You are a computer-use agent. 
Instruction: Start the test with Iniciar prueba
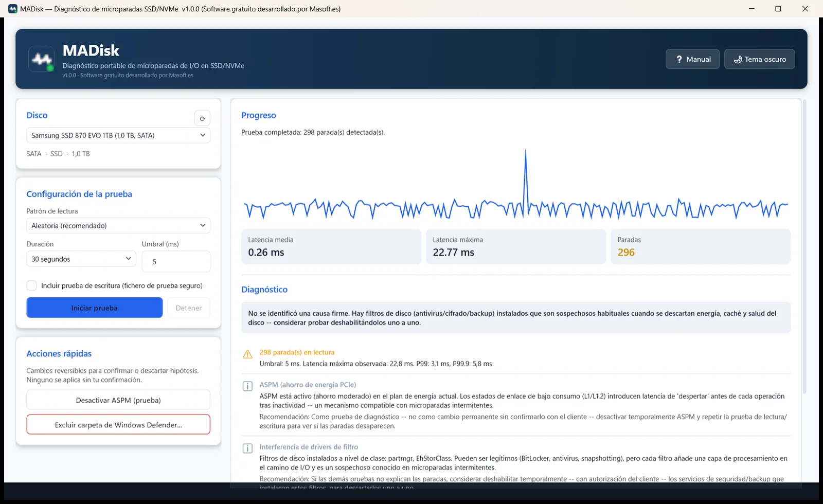tap(95, 308)
